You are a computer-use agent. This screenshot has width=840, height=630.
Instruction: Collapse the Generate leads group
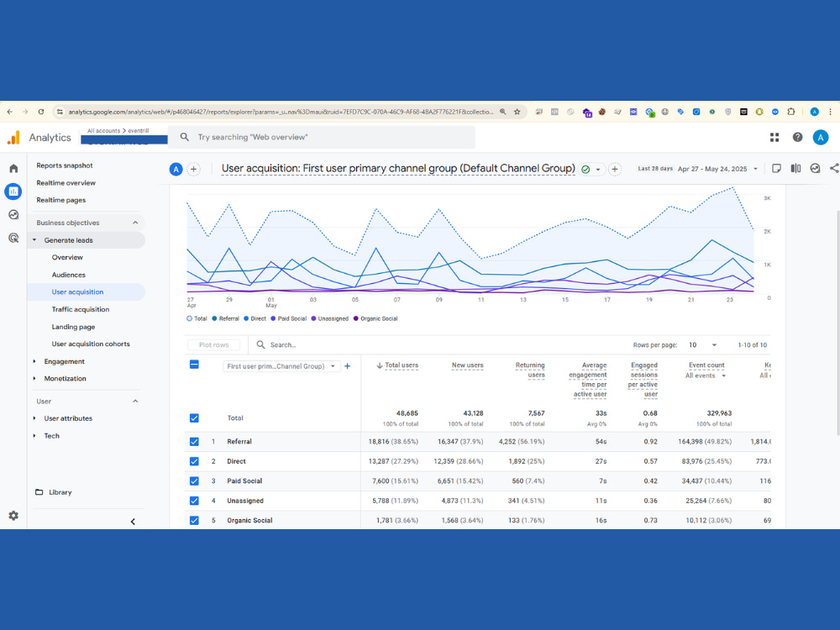click(34, 240)
